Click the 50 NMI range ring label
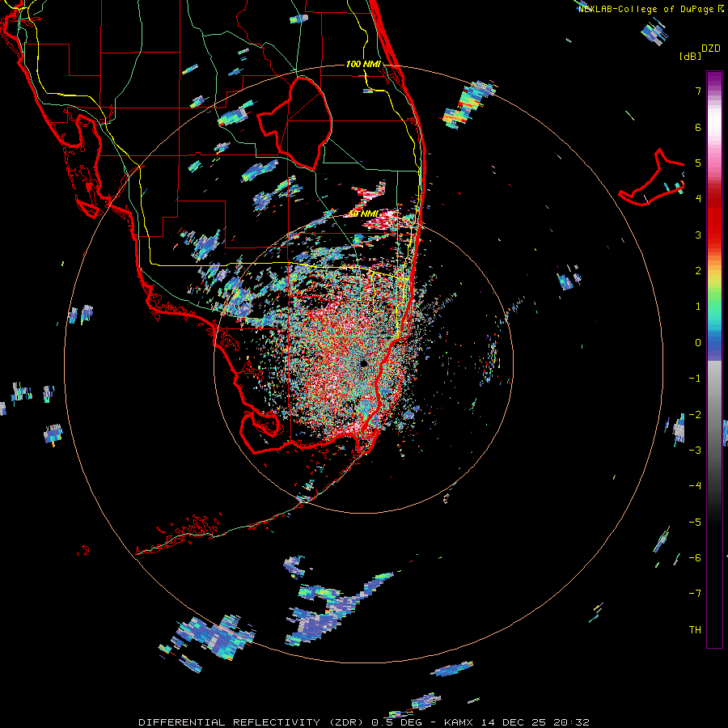Screen dimensions: 728x728 coord(363,214)
